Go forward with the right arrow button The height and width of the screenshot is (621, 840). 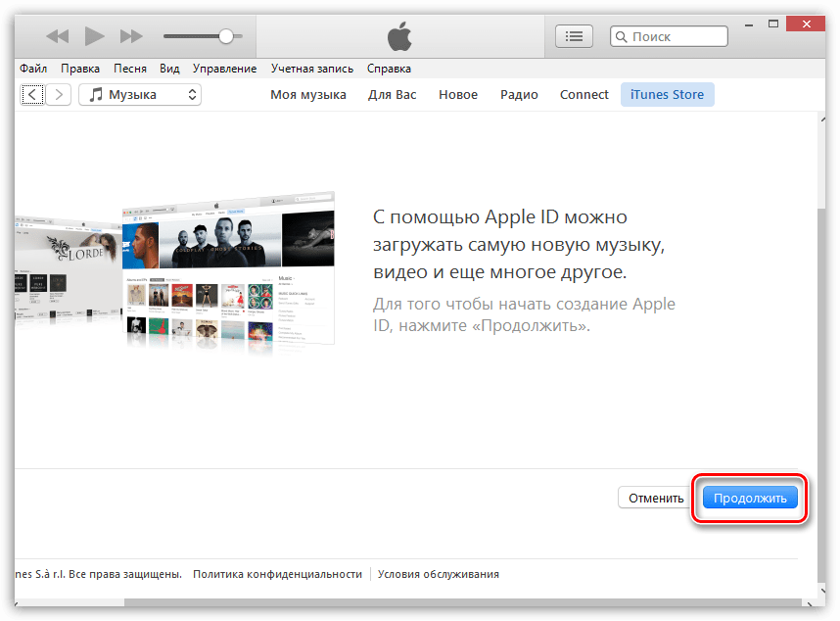click(x=59, y=95)
